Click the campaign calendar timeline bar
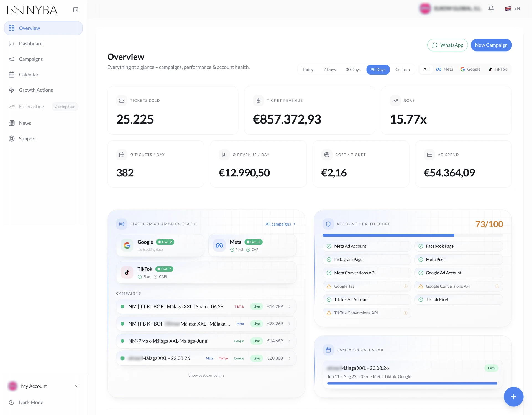Image resolution: width=532 pixels, height=415 pixels. 412,383
